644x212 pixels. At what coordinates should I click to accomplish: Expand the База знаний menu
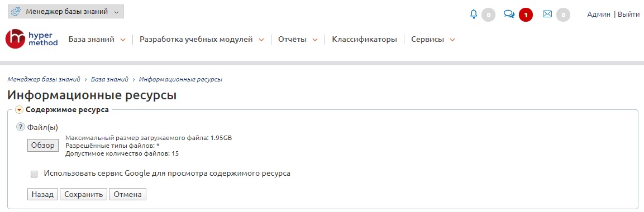[x=97, y=40]
